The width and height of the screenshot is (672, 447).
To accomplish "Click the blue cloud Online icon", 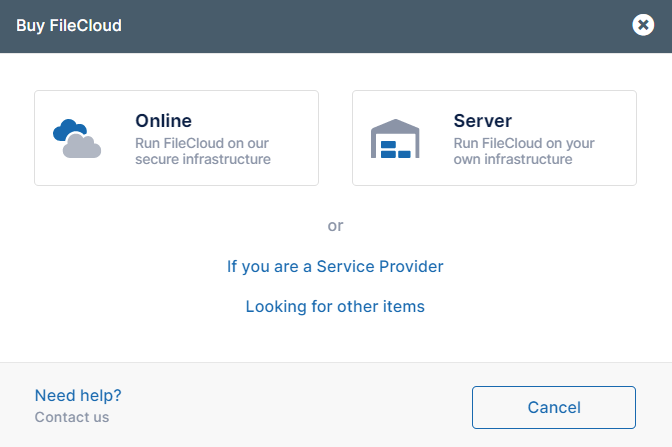I will tap(70, 129).
